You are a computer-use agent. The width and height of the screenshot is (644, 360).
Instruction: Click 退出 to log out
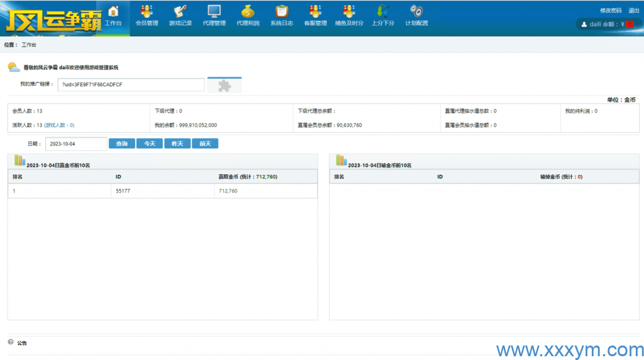(634, 10)
